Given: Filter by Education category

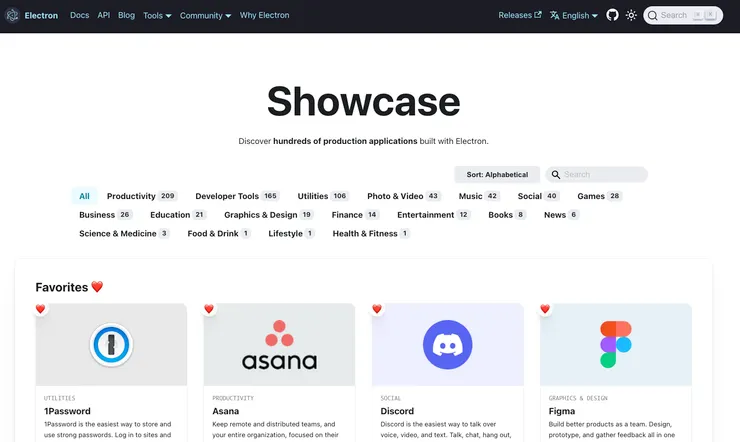Looking at the screenshot, I should pyautogui.click(x=178, y=215).
